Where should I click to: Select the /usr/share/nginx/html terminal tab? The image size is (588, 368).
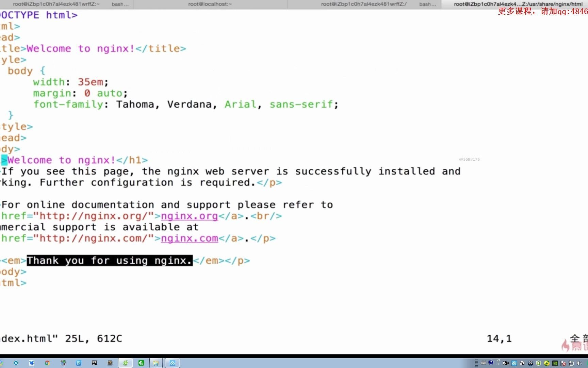click(x=518, y=4)
